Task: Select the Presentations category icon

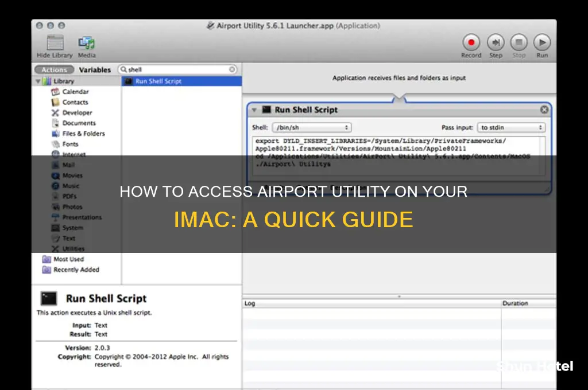Action: pyautogui.click(x=55, y=217)
